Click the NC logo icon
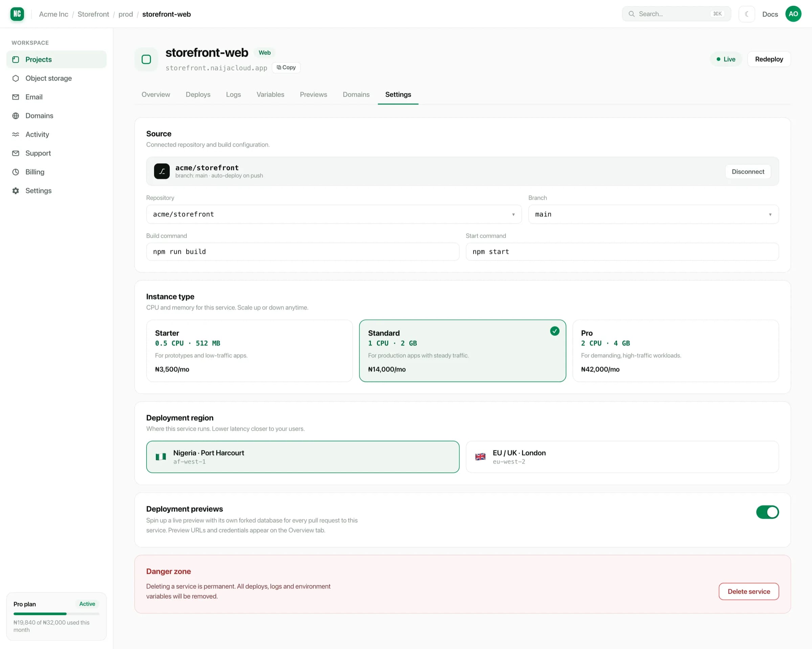812x649 pixels. click(17, 14)
